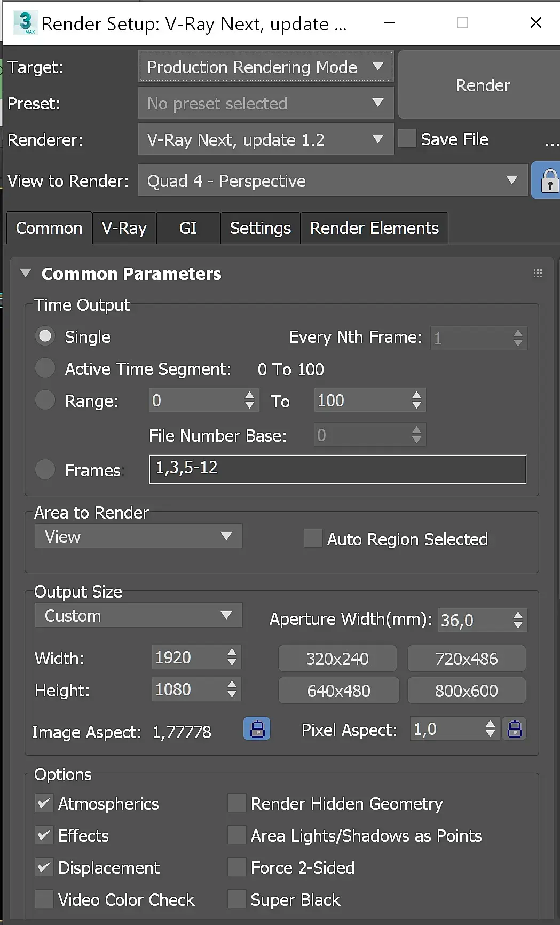The image size is (560, 925).
Task: Enable the Save File checkbox
Action: [407, 139]
